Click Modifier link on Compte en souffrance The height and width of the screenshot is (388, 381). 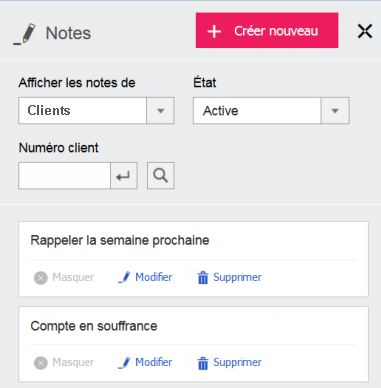point(154,362)
